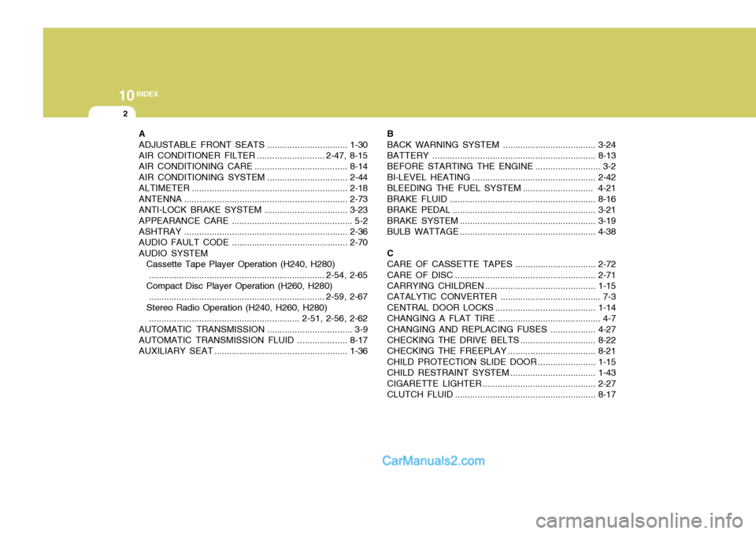Screen dimensions: 756x534
Task: Click the AUXILIARY SEAT entry
Action: [x=253, y=351]
